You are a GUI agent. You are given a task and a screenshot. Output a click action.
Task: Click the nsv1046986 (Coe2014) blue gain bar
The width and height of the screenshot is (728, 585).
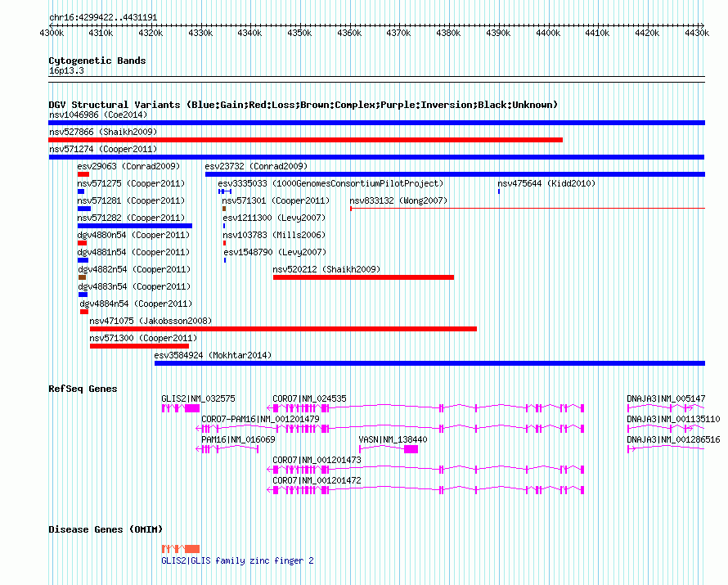(376, 123)
